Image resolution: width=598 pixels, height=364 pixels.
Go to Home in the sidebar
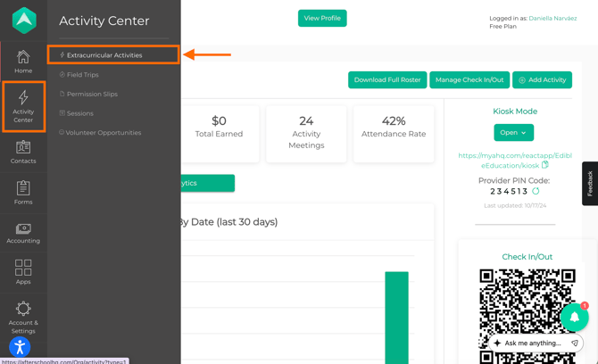[x=23, y=62]
